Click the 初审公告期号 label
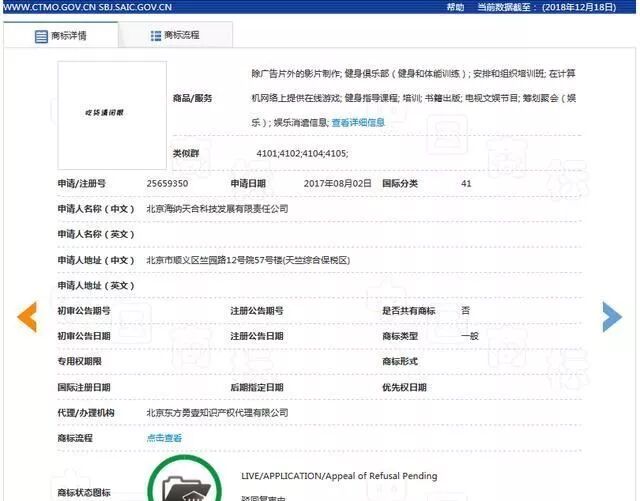 (84, 311)
